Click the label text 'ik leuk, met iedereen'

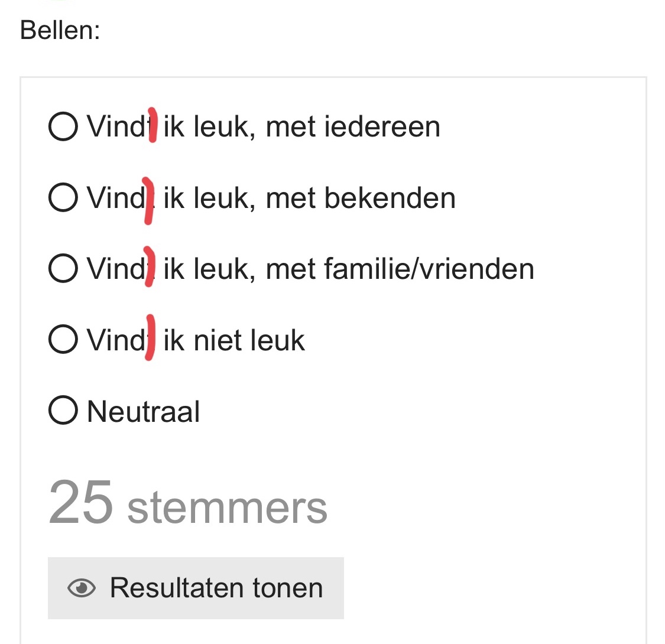click(x=301, y=126)
